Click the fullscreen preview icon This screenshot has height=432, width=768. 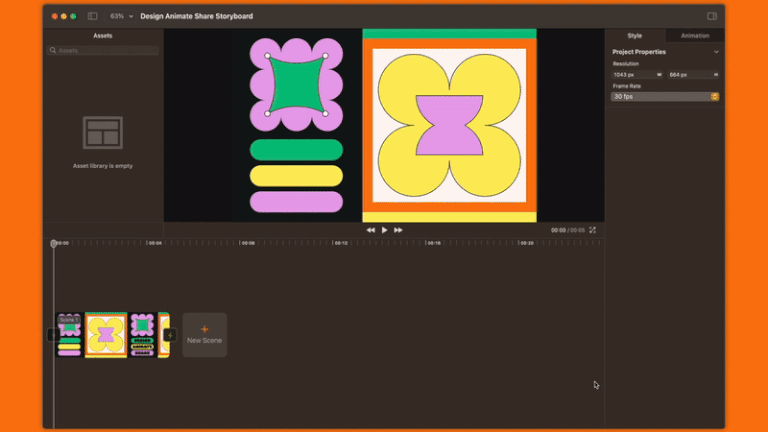(x=593, y=230)
